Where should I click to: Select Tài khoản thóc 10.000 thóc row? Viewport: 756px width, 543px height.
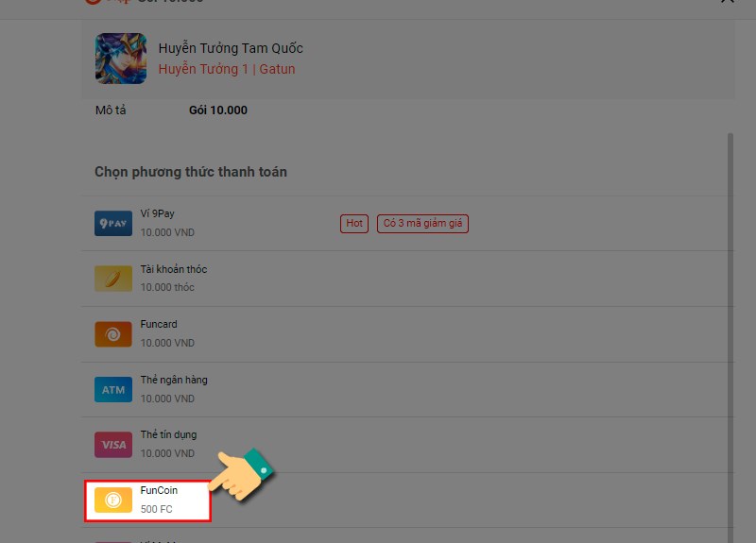point(407,279)
